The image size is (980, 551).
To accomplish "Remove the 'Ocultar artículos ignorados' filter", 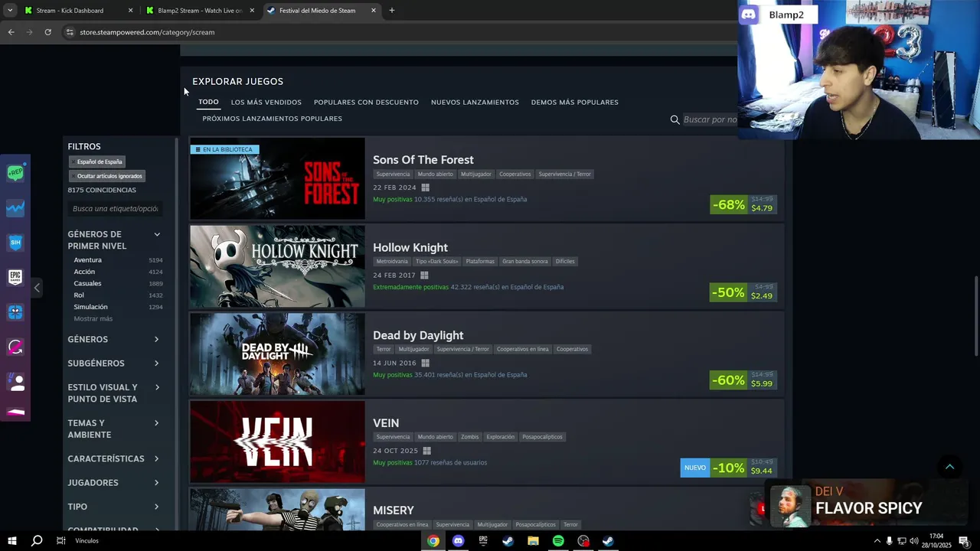I will point(107,176).
